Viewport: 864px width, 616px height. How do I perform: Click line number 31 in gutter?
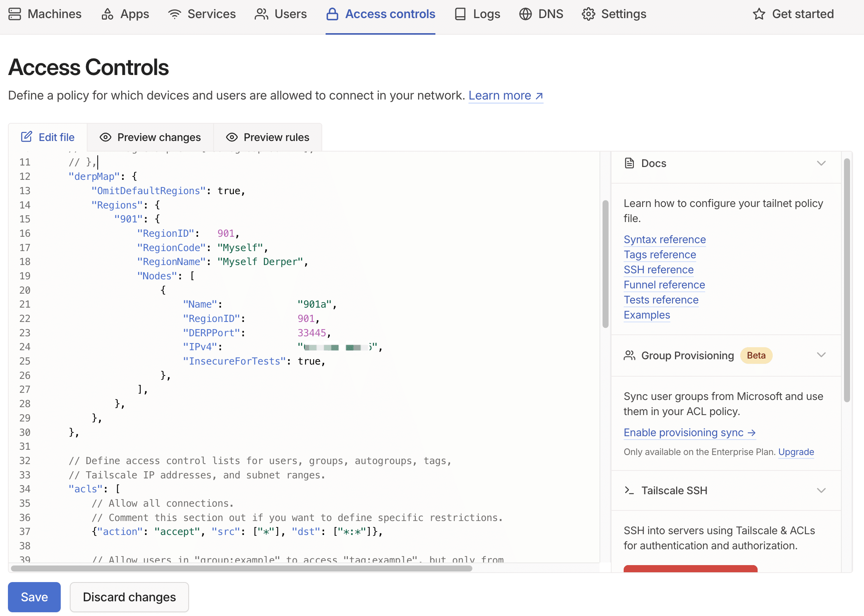[25, 446]
